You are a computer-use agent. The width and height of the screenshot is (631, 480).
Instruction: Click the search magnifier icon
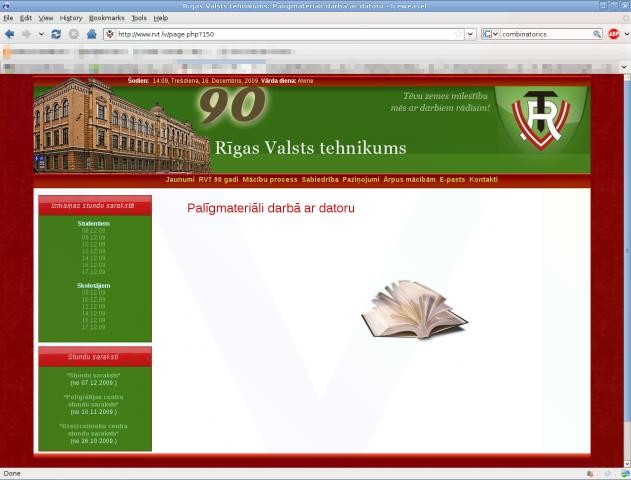point(597,33)
